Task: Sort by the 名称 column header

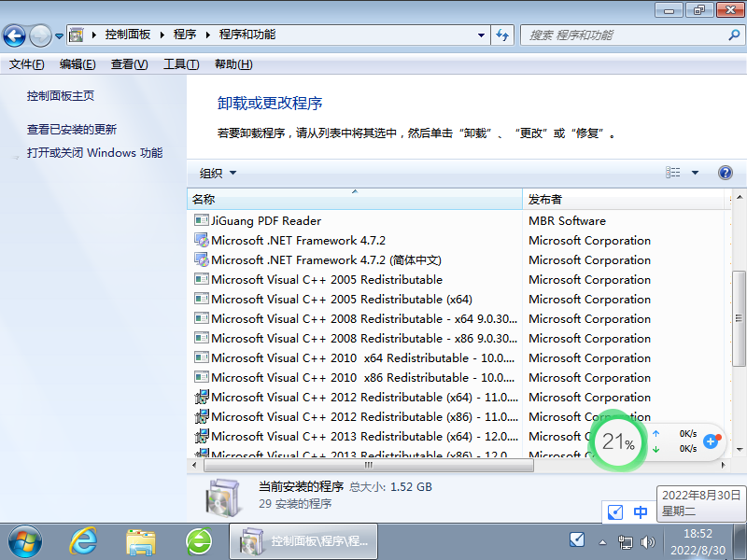Action: (x=355, y=200)
